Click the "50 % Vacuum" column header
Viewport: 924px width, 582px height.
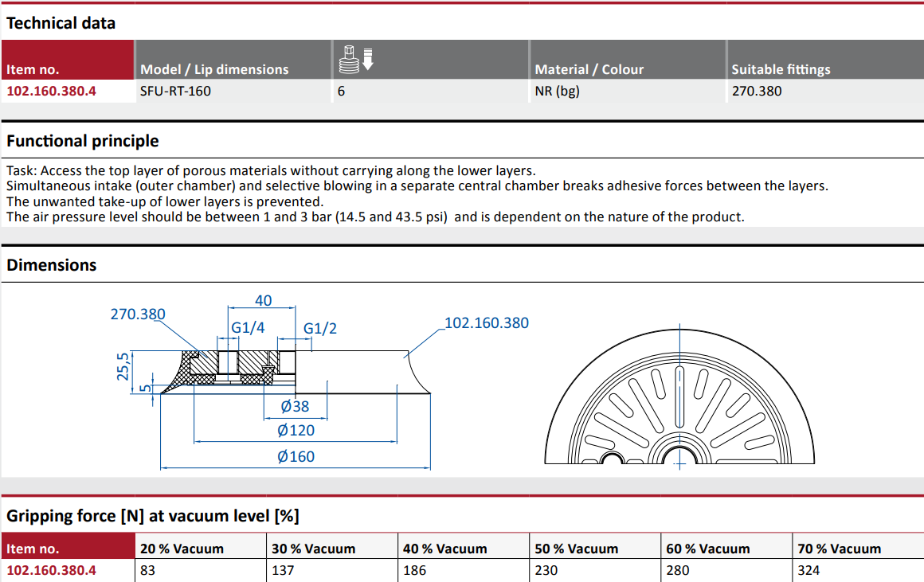click(x=577, y=549)
